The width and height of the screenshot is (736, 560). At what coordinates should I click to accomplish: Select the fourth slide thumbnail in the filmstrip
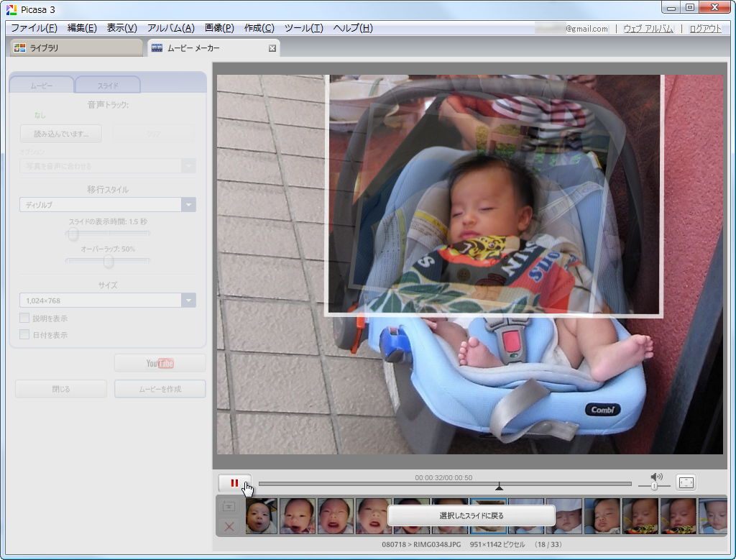point(374,516)
